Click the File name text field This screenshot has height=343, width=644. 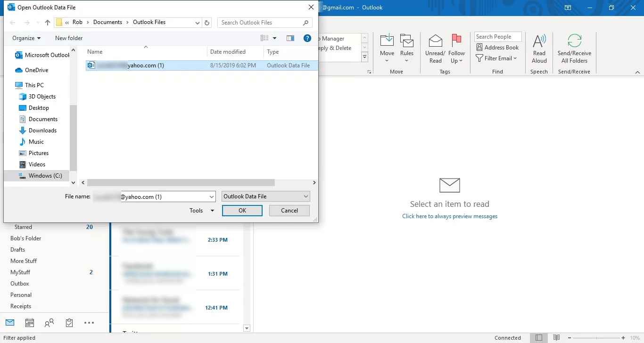point(150,196)
